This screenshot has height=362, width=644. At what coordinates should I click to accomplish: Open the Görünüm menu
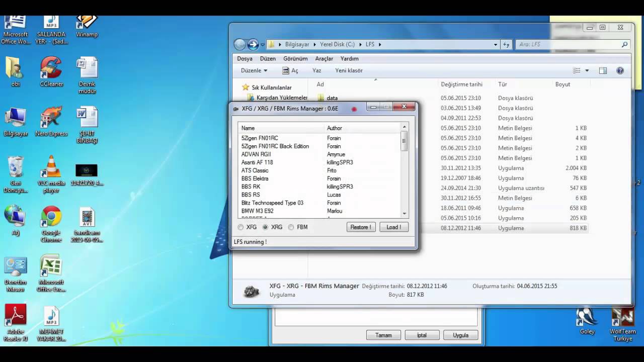pos(295,59)
